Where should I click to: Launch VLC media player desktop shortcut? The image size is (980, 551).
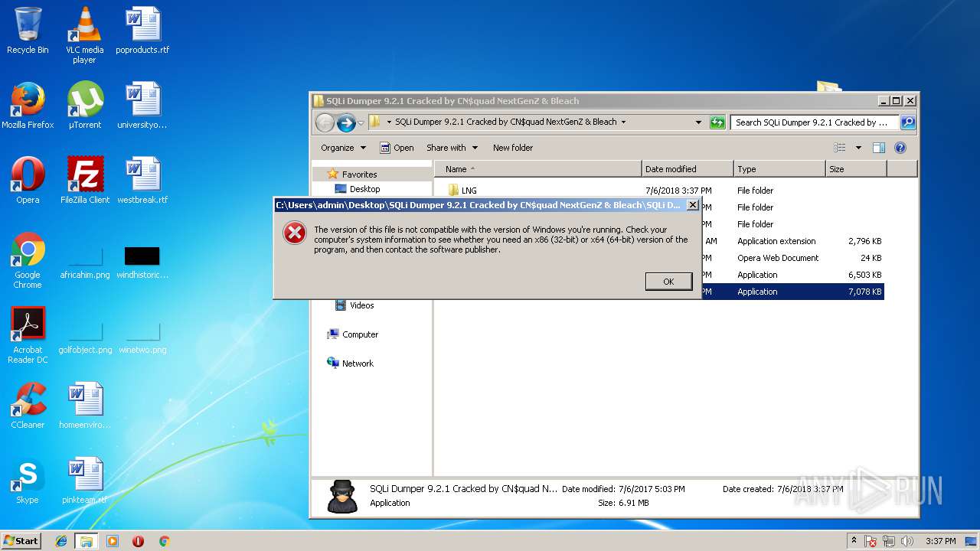coord(84,35)
